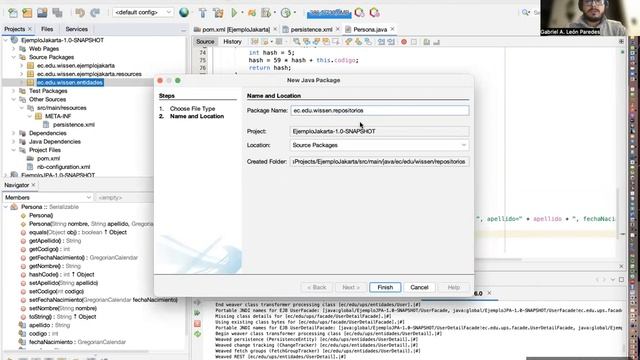Click the Clean and Build icon
Viewport: 640px width, 360px height.
(218, 13)
